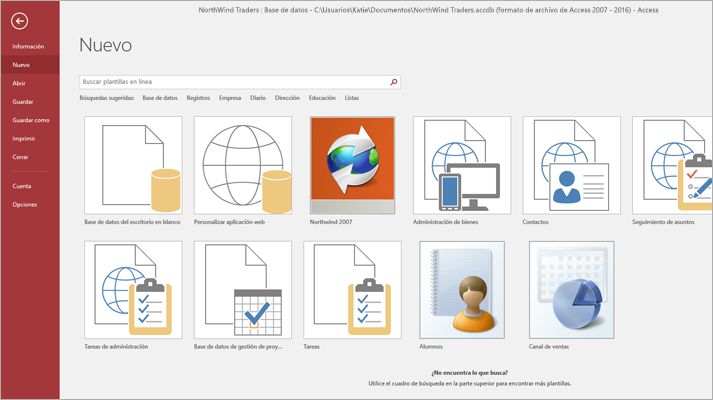Click the ¿No encuentra lo que busca? text

click(x=470, y=373)
